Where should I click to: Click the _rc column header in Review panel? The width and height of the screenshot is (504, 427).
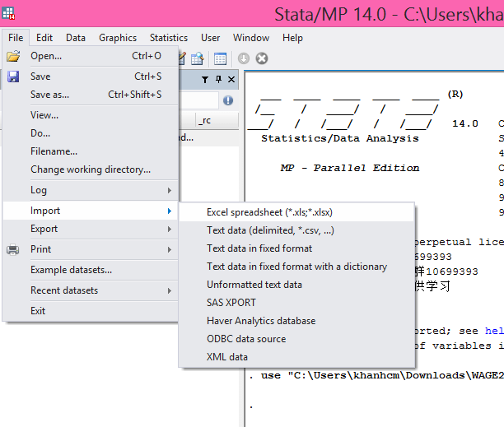tap(217, 121)
